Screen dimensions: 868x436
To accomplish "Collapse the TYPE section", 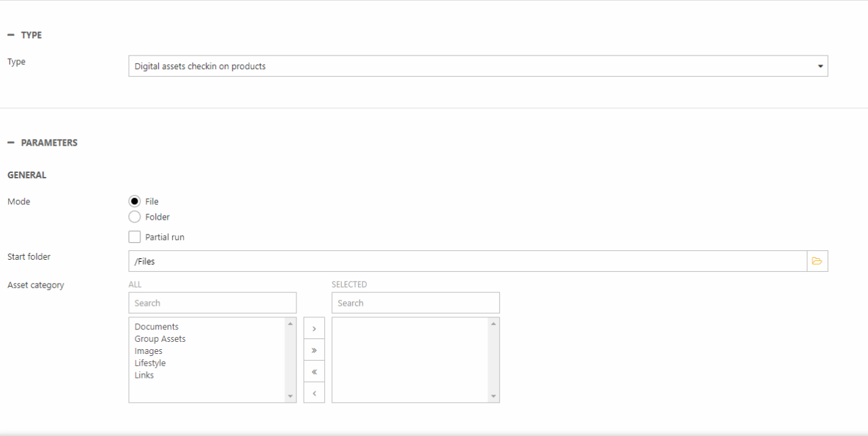I will (x=11, y=35).
